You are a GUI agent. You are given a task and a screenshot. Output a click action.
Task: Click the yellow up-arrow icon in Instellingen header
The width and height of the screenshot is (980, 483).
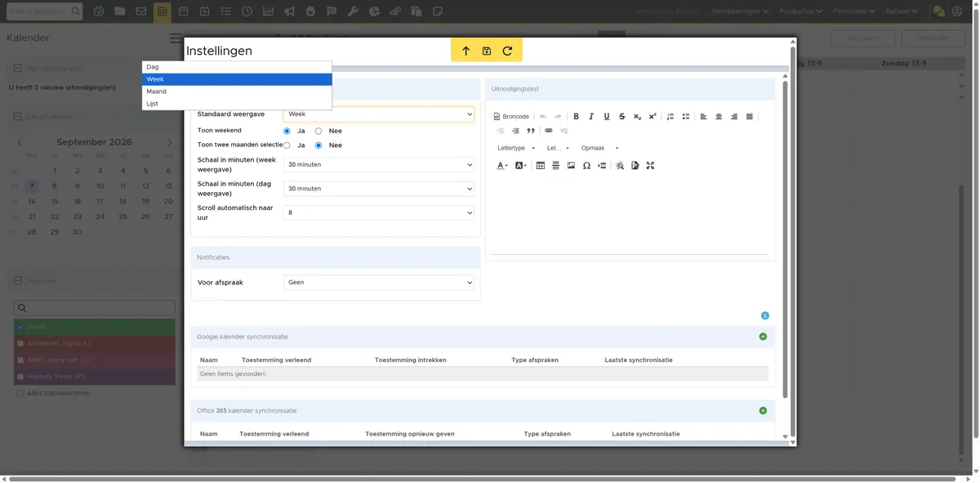click(466, 51)
